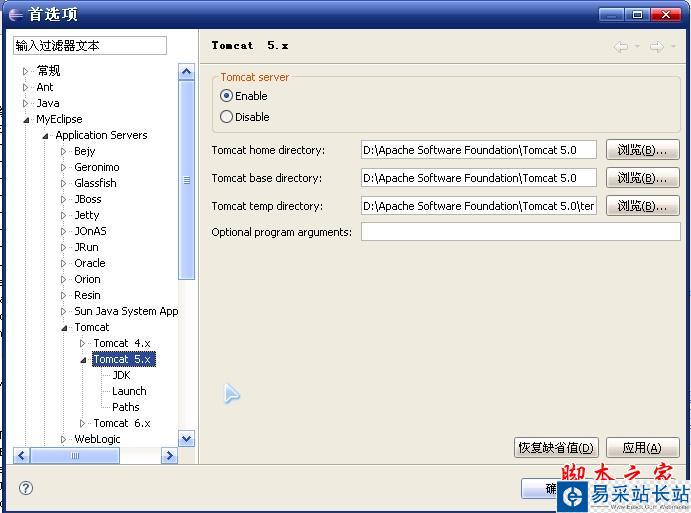Select the MyEclipse tree item
The image size is (691, 513).
[59, 119]
